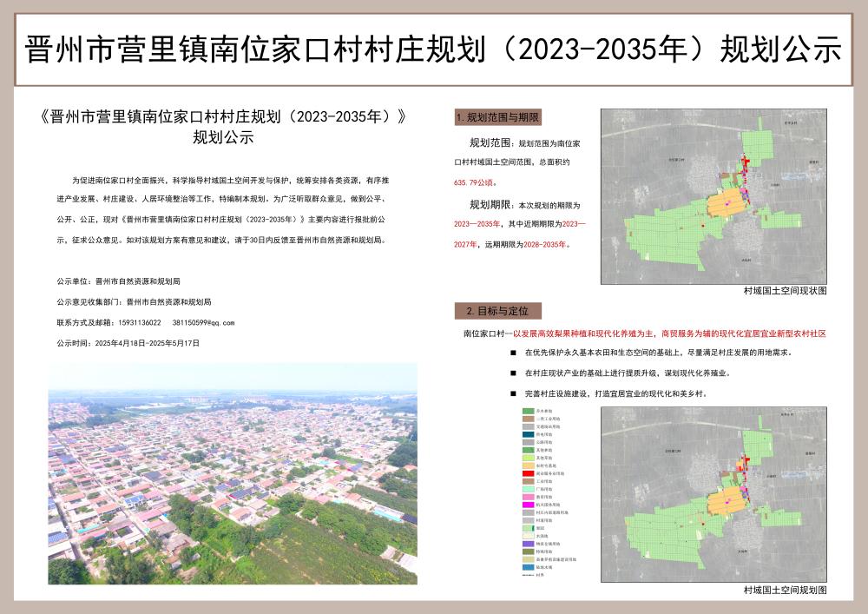The width and height of the screenshot is (868, 614).
Task: Click the '2.目标与定位' section header
Action: (x=497, y=311)
